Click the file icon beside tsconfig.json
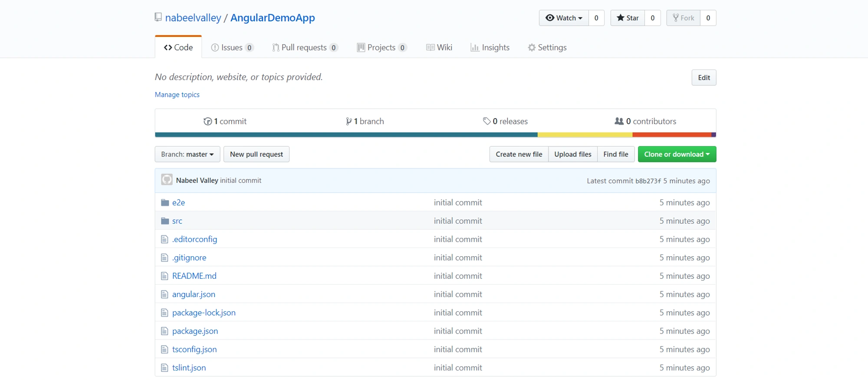868x380 pixels. coord(164,349)
